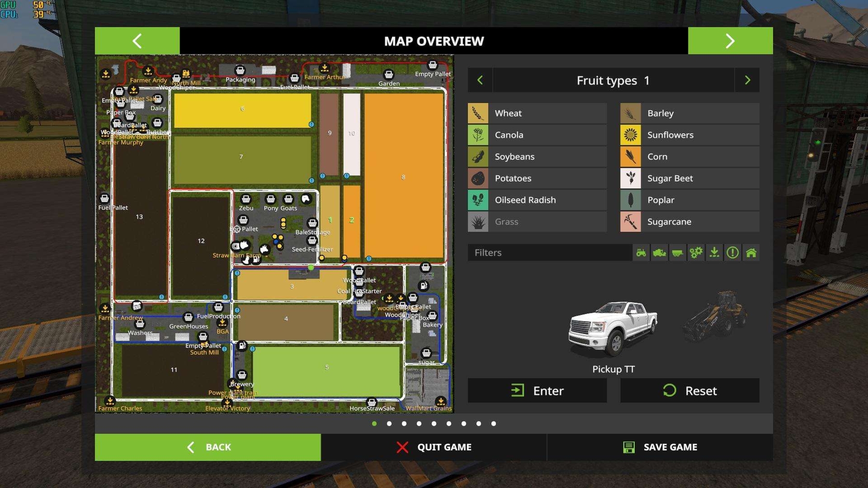This screenshot has height=488, width=868.
Task: Toggle Wheat fruit type visibility
Action: click(x=537, y=113)
